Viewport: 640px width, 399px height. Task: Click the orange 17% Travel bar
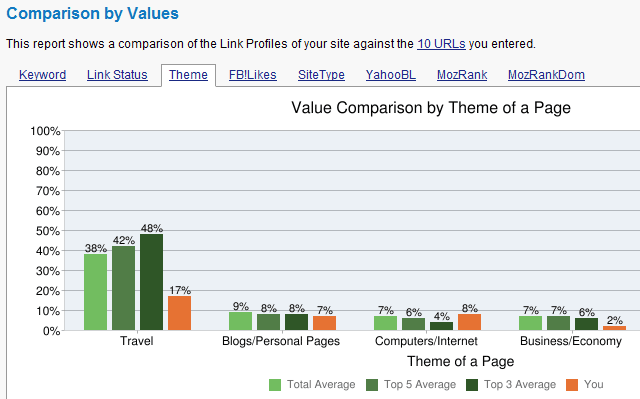click(180, 313)
